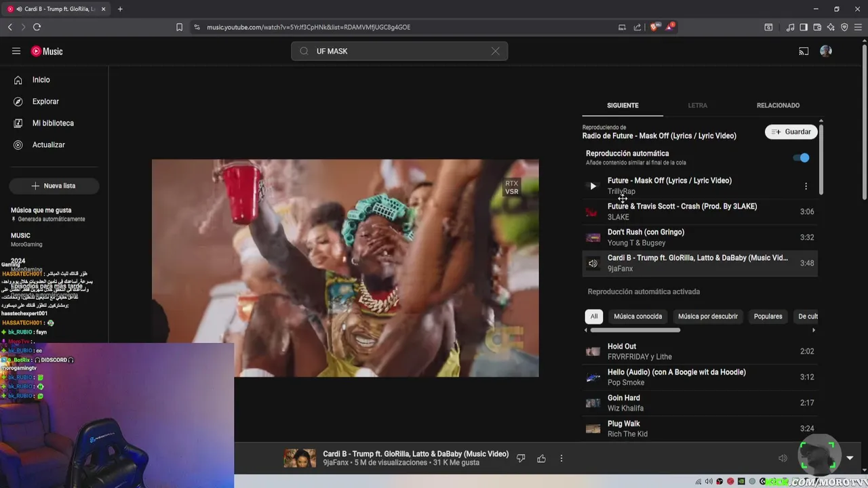The width and height of the screenshot is (868, 488).
Task: Collapse the player page with the arrow
Action: click(x=850, y=458)
